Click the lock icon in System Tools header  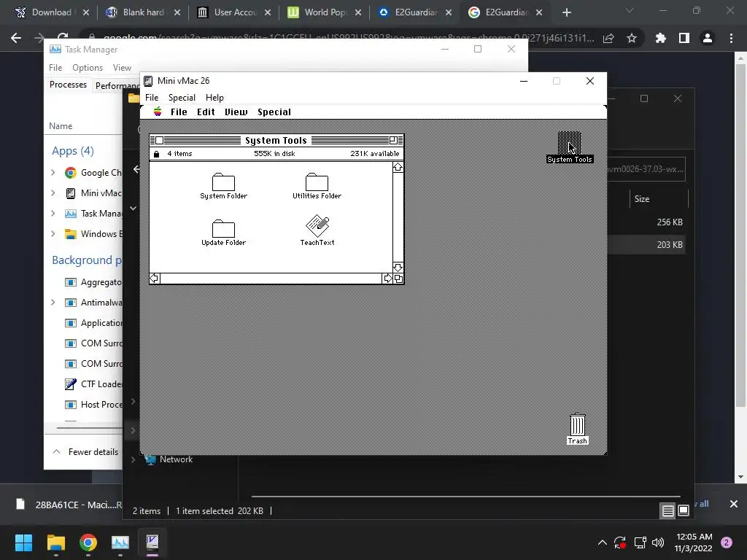click(x=156, y=154)
